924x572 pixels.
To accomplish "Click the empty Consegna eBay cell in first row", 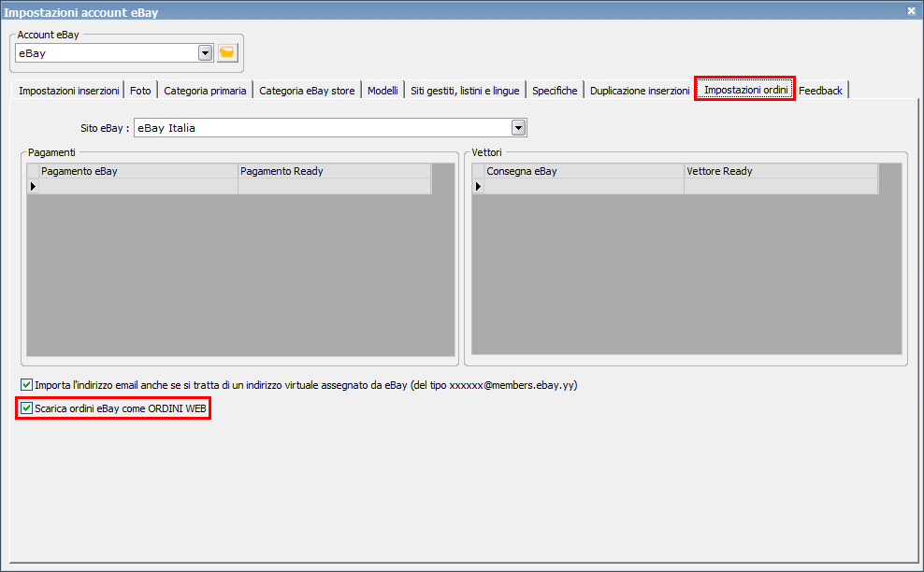I will [x=584, y=186].
